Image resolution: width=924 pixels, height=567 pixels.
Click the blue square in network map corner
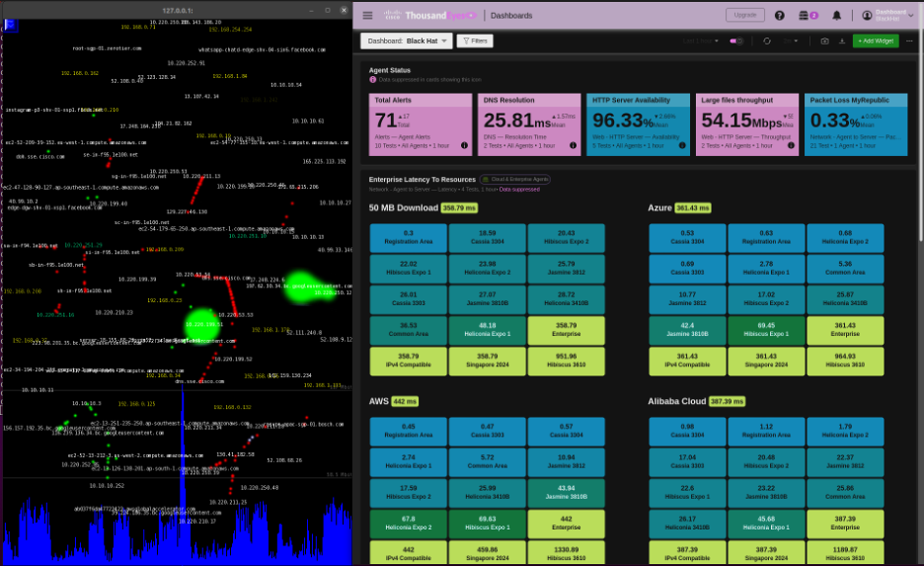pyautogui.click(x=12, y=25)
